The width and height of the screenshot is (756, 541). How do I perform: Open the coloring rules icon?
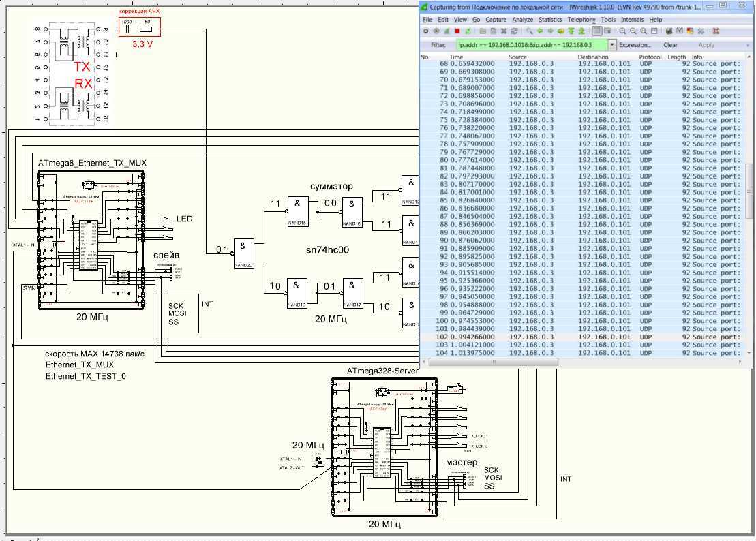coord(690,31)
